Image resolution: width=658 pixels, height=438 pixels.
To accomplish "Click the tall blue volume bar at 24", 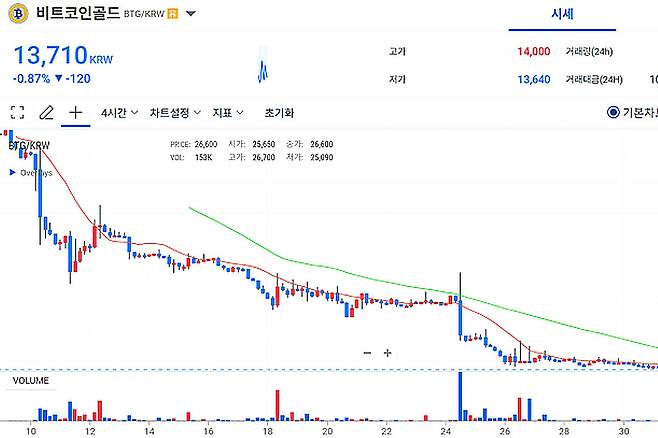I will [460, 396].
